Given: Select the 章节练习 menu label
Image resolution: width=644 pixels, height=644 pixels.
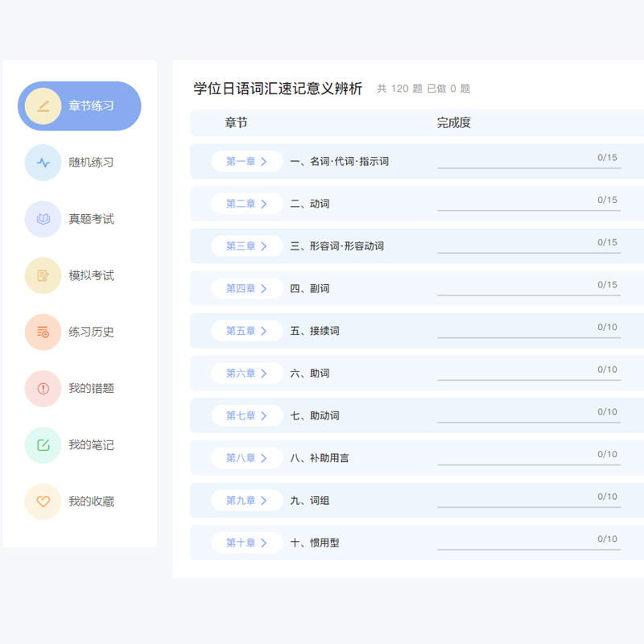Looking at the screenshot, I should (x=91, y=106).
